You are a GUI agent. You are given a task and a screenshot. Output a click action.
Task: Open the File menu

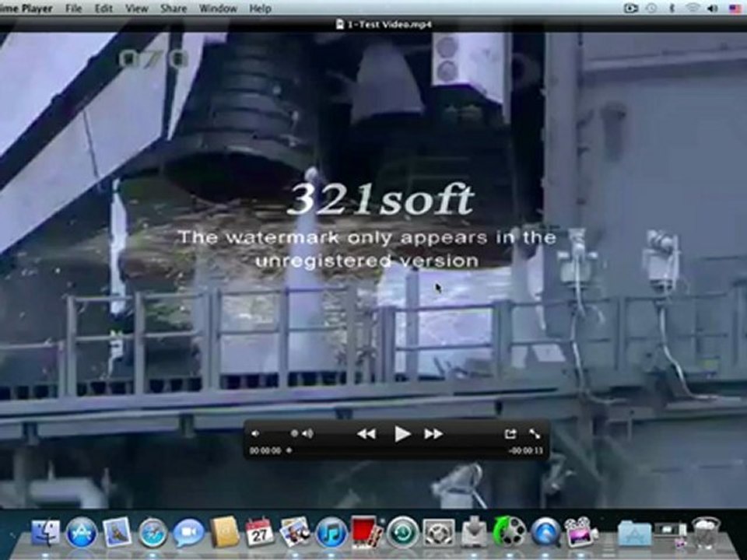pyautogui.click(x=73, y=8)
